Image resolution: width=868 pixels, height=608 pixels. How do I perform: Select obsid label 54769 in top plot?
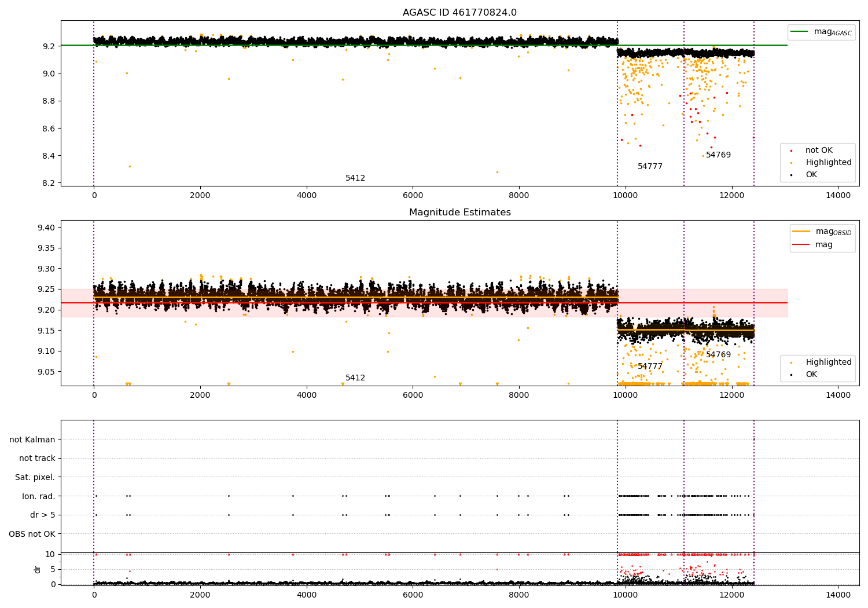pyautogui.click(x=718, y=155)
